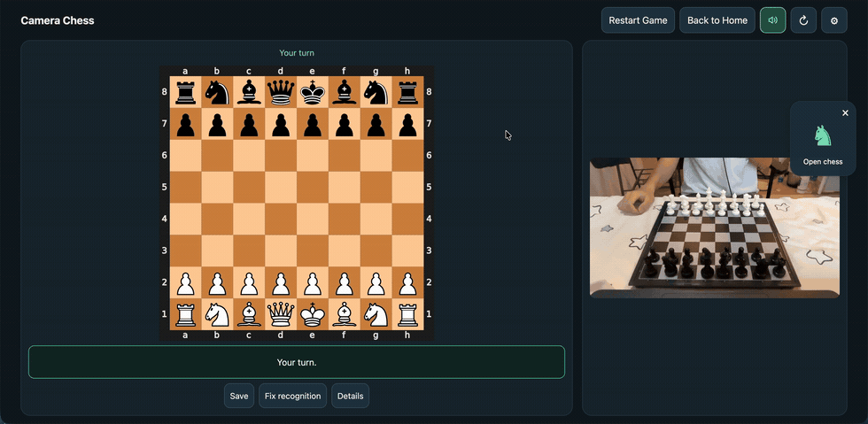Click the empty c3 square
868x424 pixels.
pyautogui.click(x=249, y=251)
